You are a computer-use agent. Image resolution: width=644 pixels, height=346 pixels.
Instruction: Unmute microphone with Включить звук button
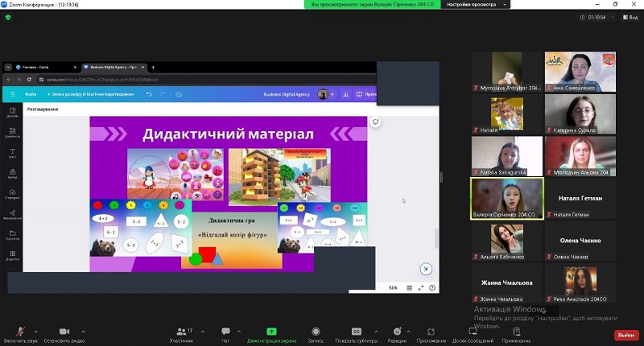click(19, 332)
